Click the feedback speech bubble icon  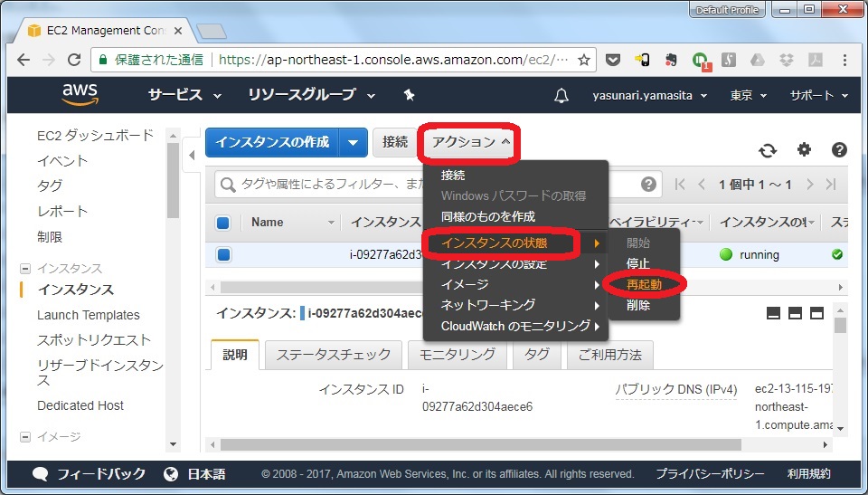pyautogui.click(x=41, y=474)
